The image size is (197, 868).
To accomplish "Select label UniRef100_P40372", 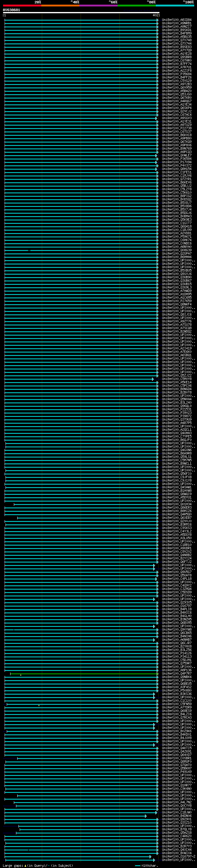I will 177,166.
